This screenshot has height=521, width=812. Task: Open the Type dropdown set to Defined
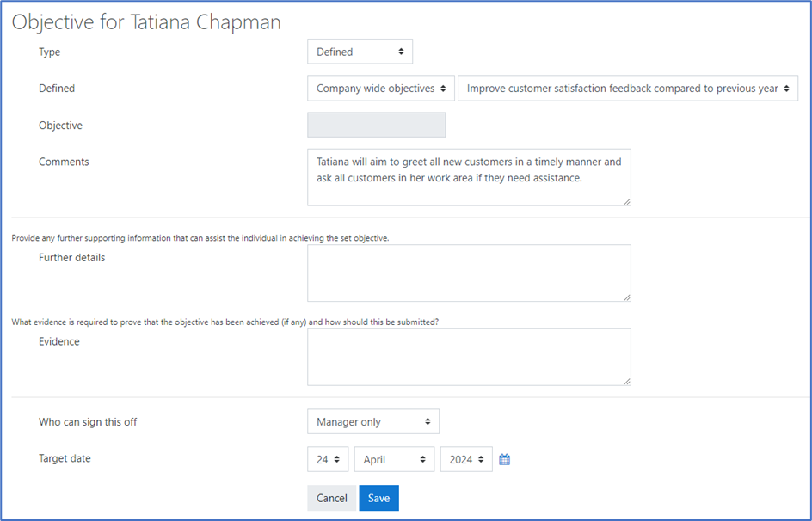tap(360, 52)
